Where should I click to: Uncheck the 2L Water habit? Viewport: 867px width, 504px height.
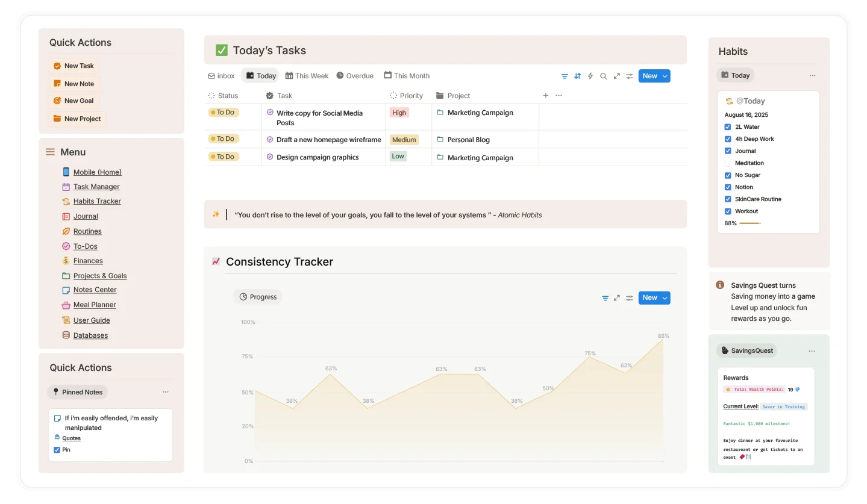click(x=728, y=127)
